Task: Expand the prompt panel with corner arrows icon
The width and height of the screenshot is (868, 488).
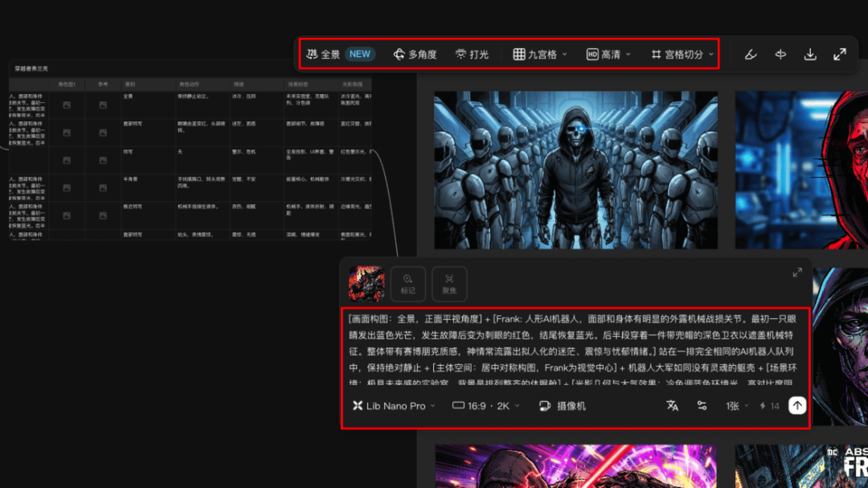Action: [797, 272]
